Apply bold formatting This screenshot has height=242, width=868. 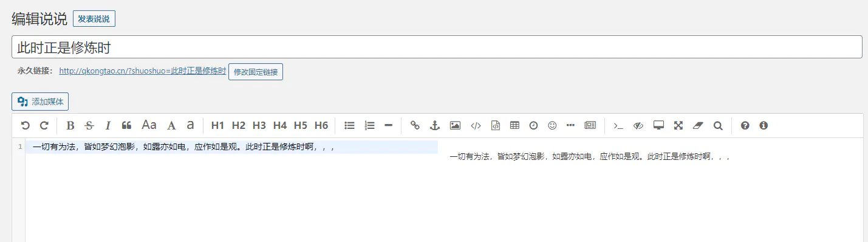pyautogui.click(x=70, y=125)
